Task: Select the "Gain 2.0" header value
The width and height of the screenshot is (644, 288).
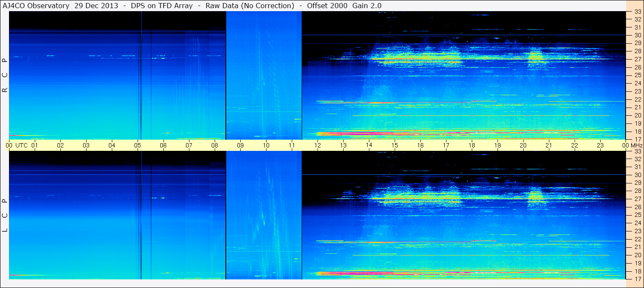Action: 367,6
